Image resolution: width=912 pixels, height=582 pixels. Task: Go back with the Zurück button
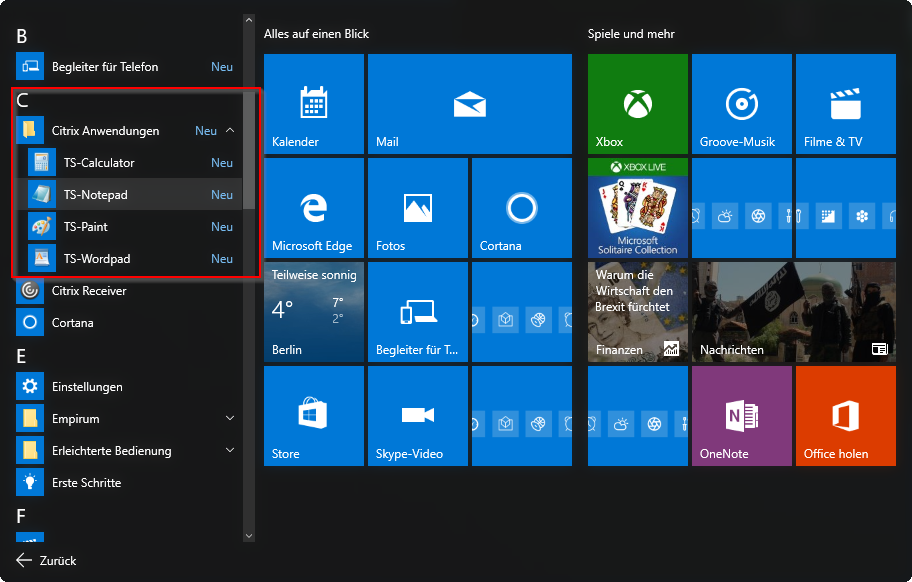(x=47, y=560)
